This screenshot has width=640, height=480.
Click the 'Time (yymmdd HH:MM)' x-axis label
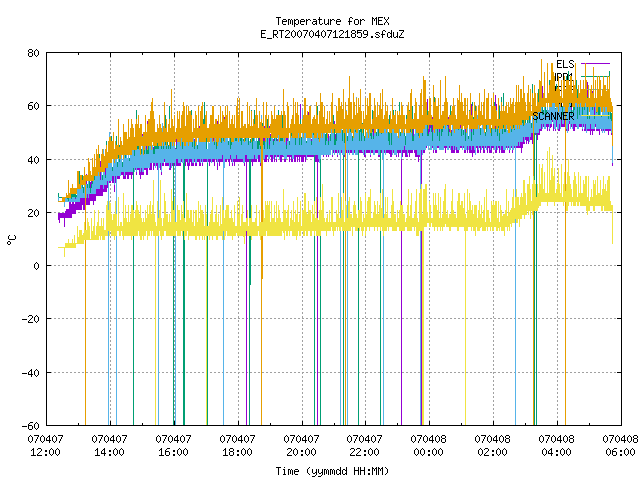pos(332,471)
